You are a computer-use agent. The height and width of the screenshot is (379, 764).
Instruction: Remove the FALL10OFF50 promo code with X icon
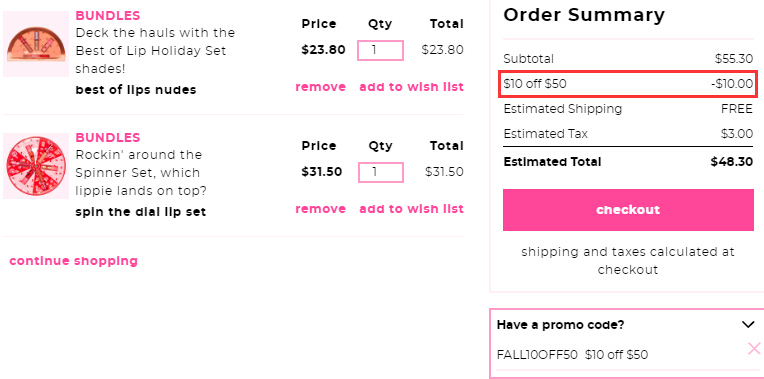click(x=754, y=348)
